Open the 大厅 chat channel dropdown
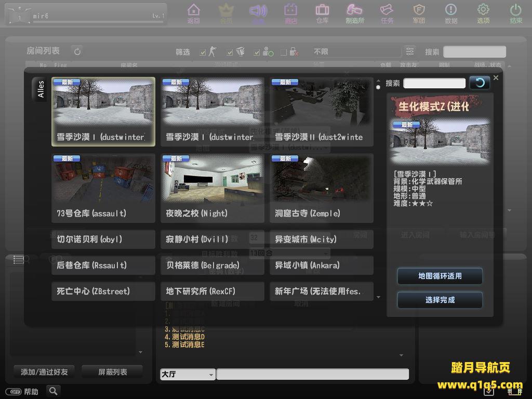 point(188,374)
